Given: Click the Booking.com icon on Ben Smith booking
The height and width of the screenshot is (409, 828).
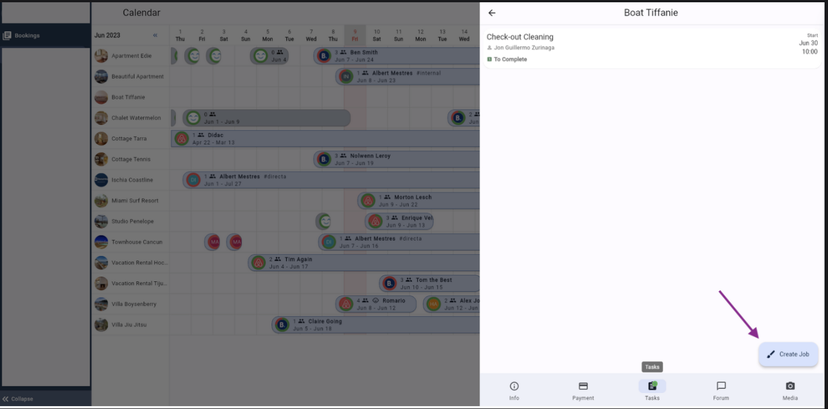Looking at the screenshot, I should 324,56.
